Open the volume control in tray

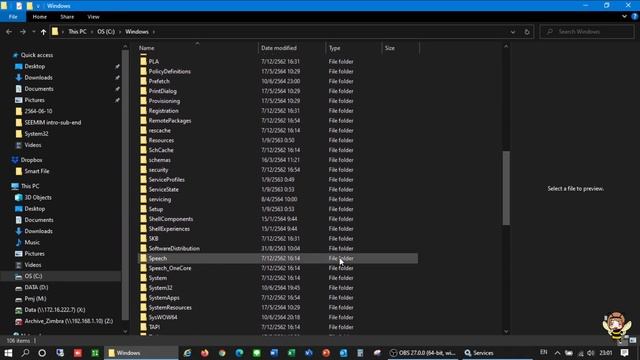(x=591, y=353)
